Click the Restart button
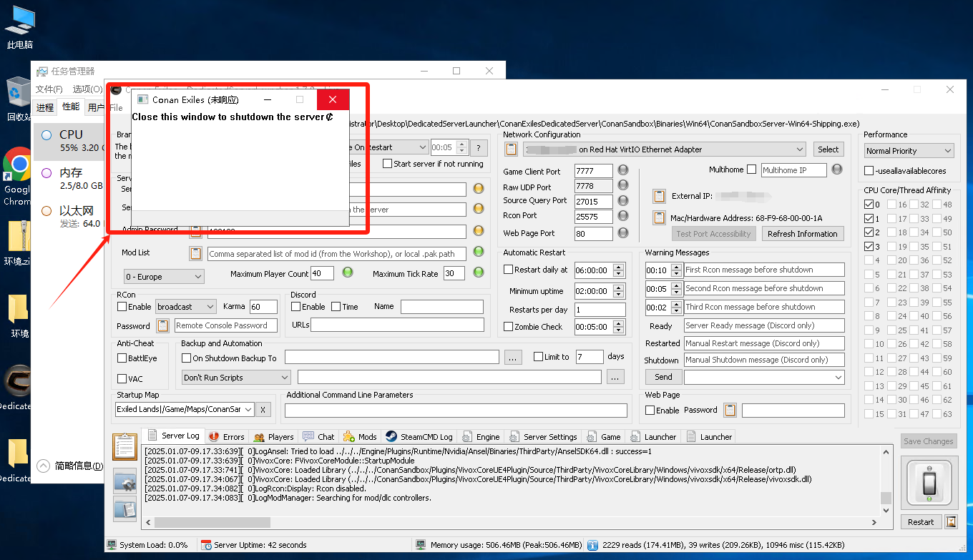 (x=921, y=522)
